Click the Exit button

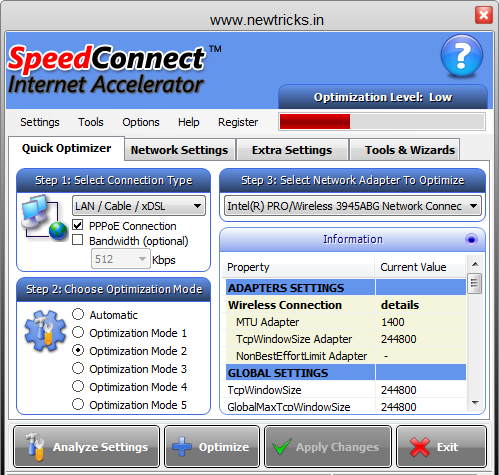(x=441, y=447)
